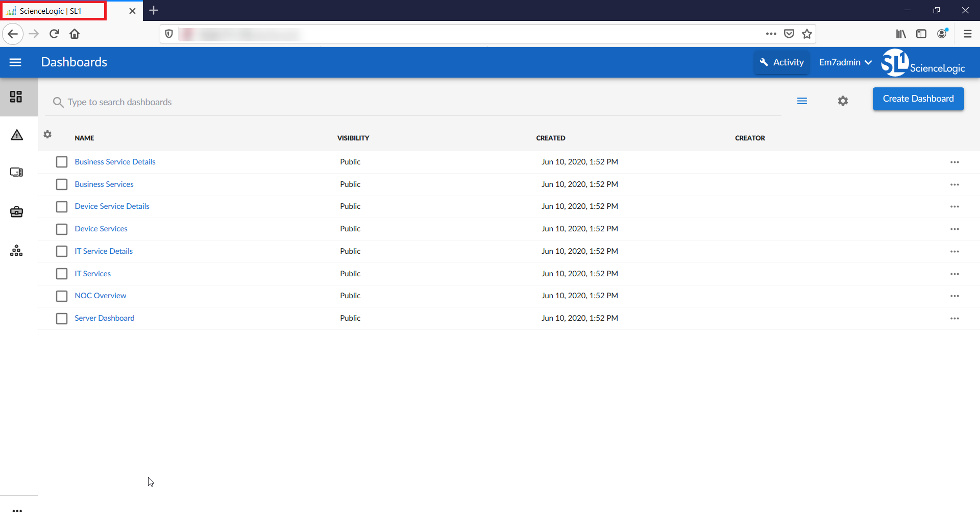
Task: Tick the Server Dashboard checkbox
Action: click(62, 319)
